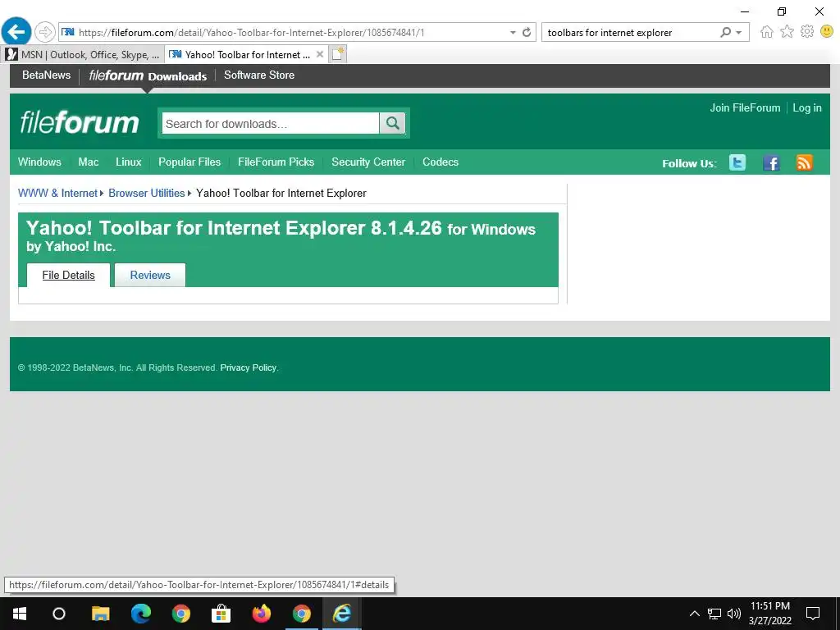The height and width of the screenshot is (630, 840).
Task: Switch to the Reviews tab
Action: point(150,275)
